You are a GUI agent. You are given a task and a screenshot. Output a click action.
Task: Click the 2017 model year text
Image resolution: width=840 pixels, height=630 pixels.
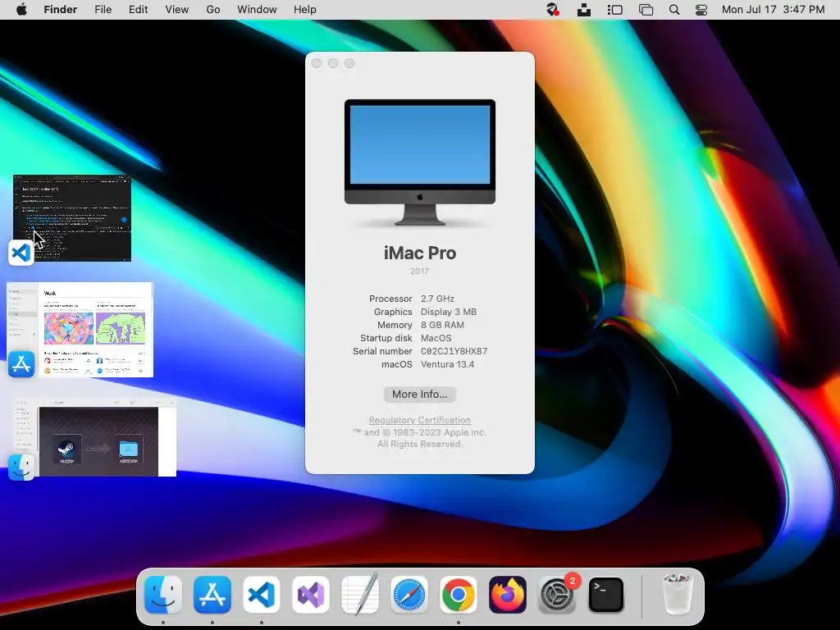(419, 271)
